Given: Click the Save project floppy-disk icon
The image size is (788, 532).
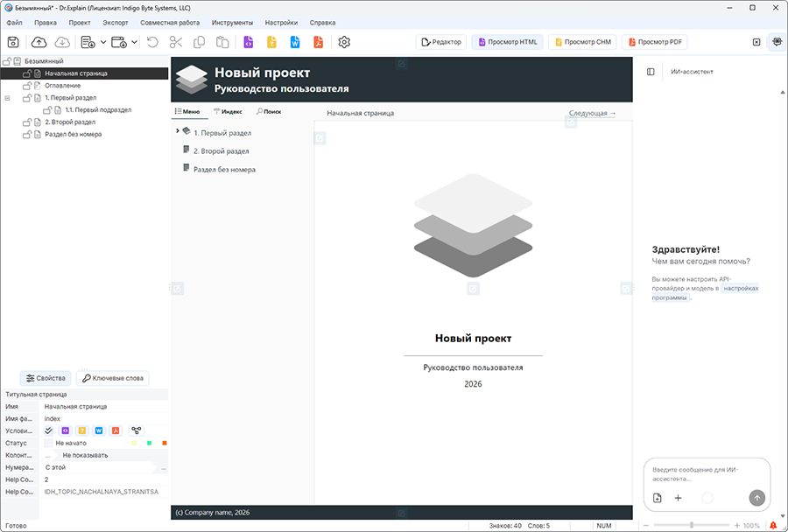Looking at the screenshot, I should coord(13,42).
